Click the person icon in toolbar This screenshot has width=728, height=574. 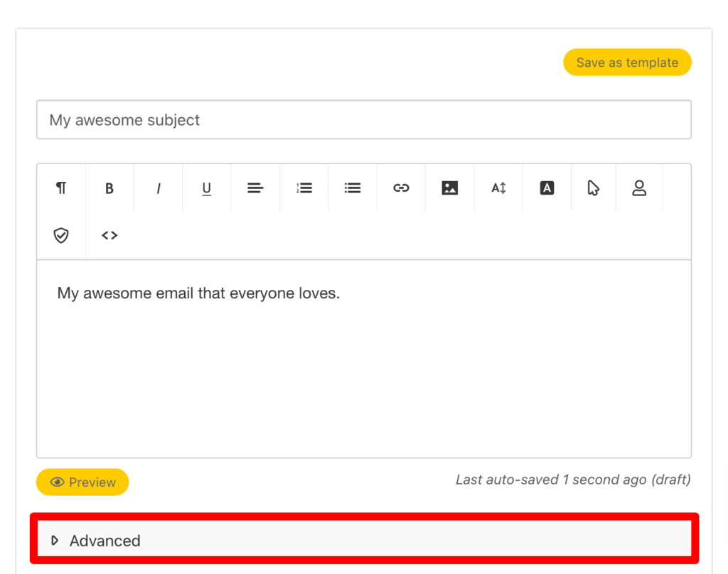pyautogui.click(x=639, y=188)
